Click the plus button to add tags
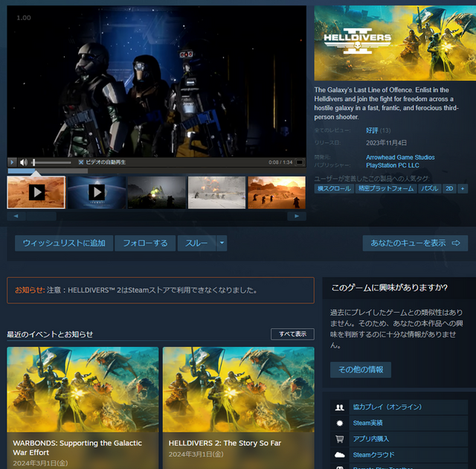 (x=463, y=188)
